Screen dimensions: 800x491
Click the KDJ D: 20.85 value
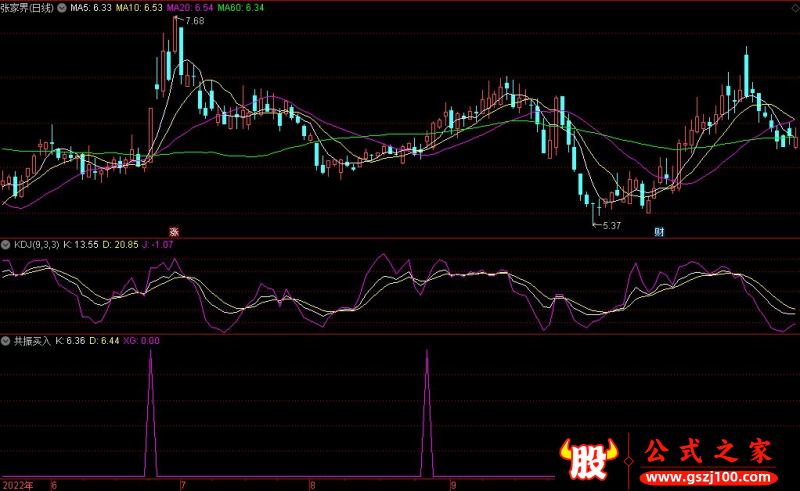tap(120, 245)
